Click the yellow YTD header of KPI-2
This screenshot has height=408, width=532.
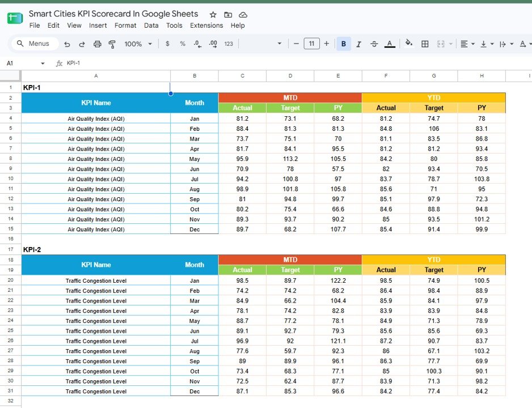point(434,260)
